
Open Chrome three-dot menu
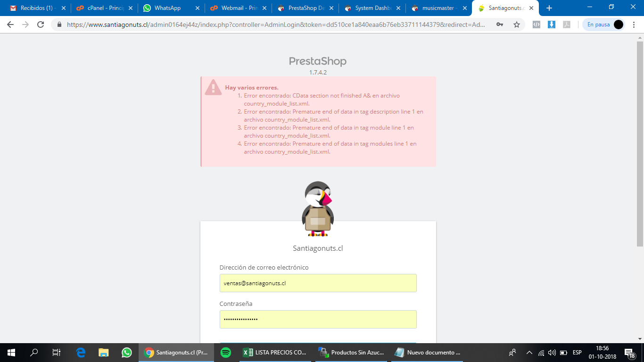tap(635, 25)
